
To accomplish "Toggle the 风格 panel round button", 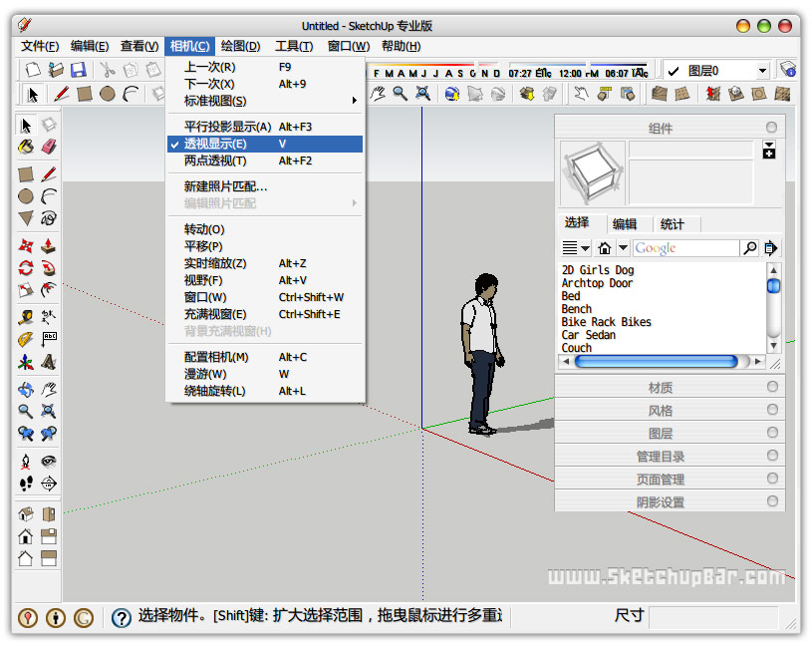I will 772,410.
